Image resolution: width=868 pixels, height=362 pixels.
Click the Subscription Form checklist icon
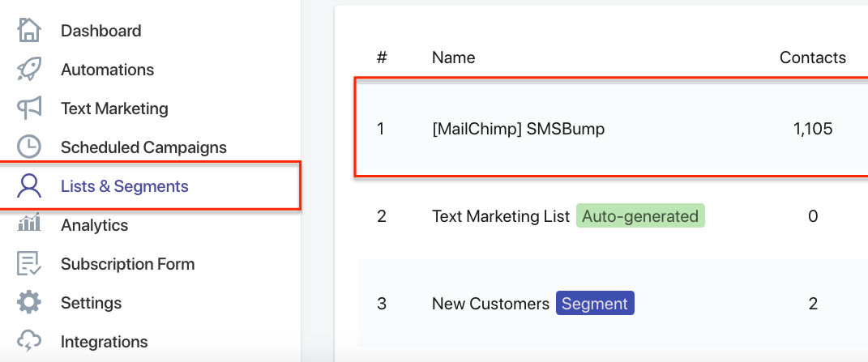(29, 263)
